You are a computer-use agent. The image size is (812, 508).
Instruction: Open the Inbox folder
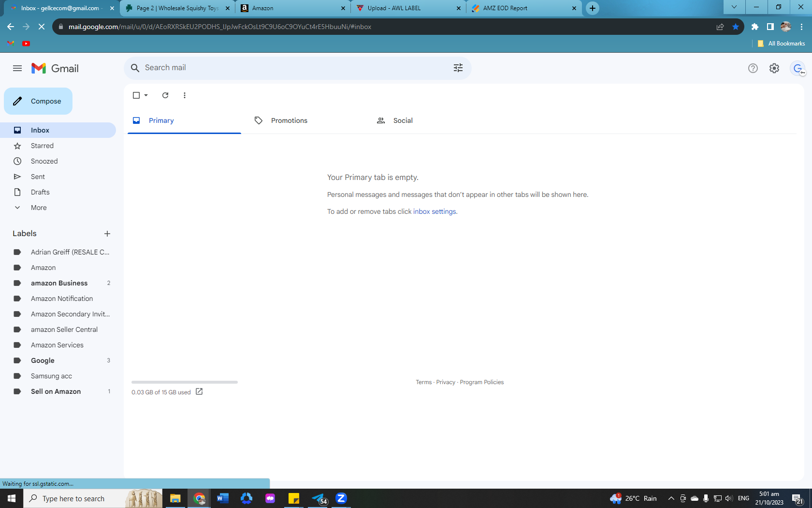pos(58,130)
